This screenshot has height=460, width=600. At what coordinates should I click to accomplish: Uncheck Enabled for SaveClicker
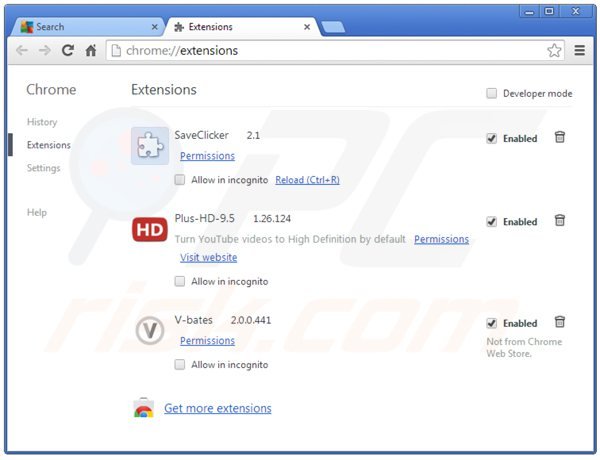(491, 139)
